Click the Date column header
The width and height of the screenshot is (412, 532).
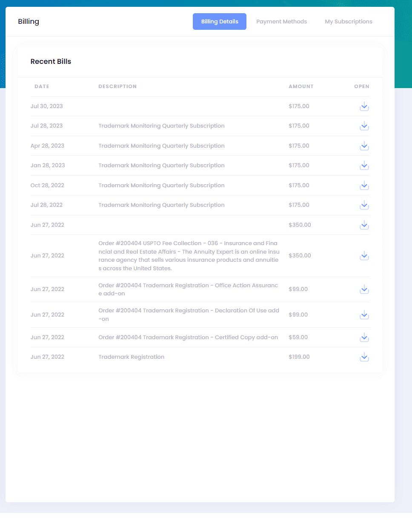click(42, 86)
